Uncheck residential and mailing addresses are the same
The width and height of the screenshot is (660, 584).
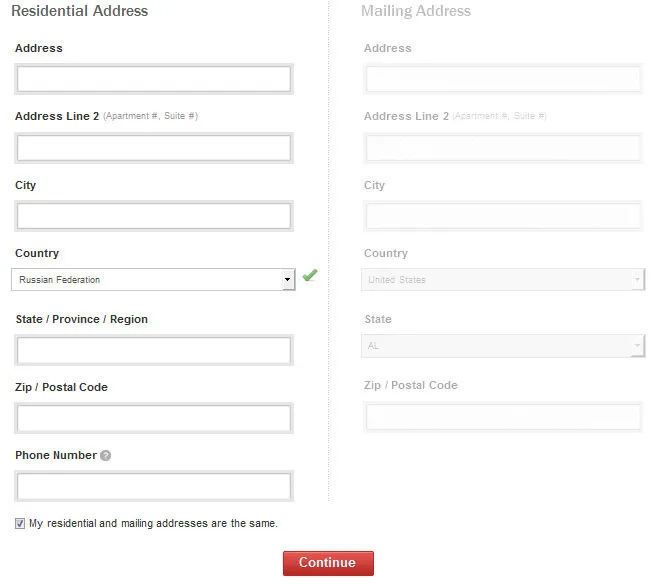point(20,523)
